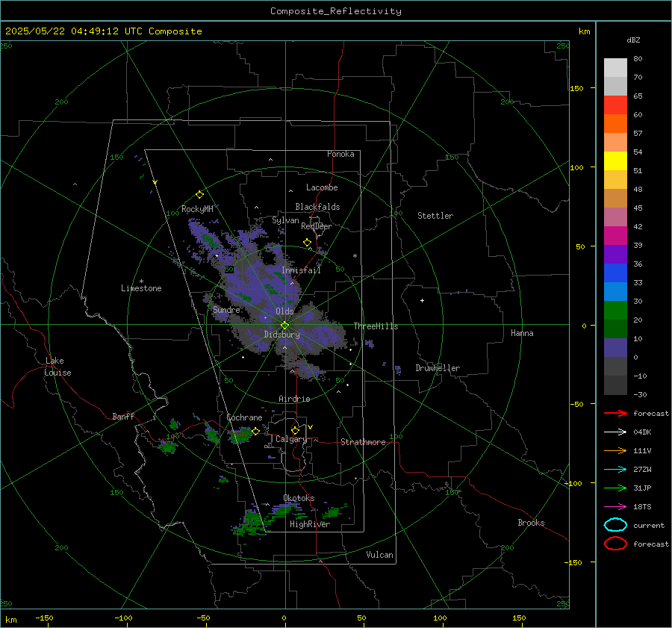Click the 04DK legend label

[642, 432]
